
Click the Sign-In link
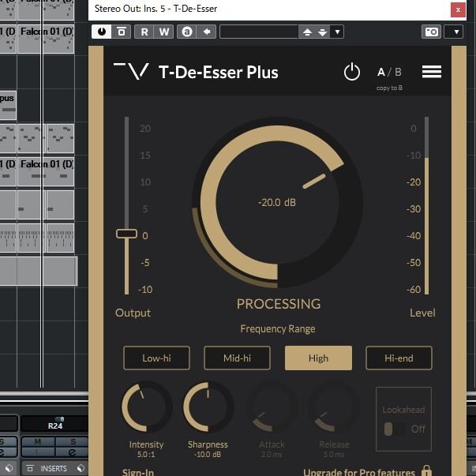[138, 472]
